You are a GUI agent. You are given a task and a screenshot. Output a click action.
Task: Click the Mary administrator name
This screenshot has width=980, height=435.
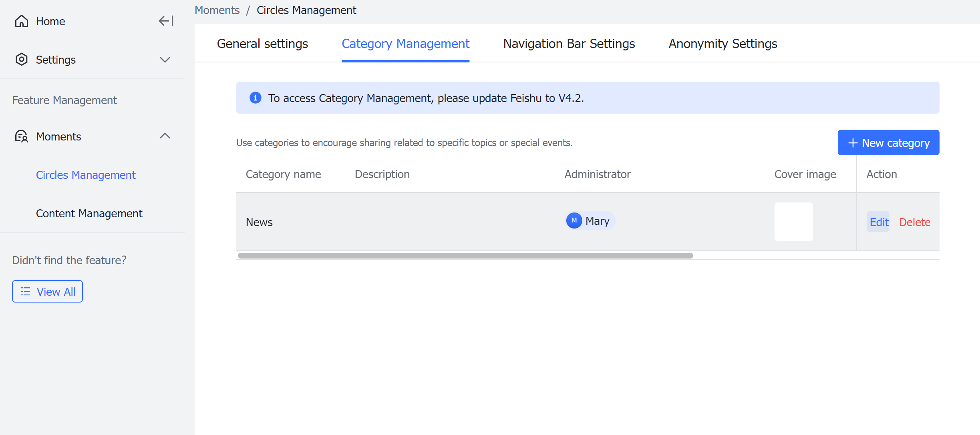coord(597,221)
